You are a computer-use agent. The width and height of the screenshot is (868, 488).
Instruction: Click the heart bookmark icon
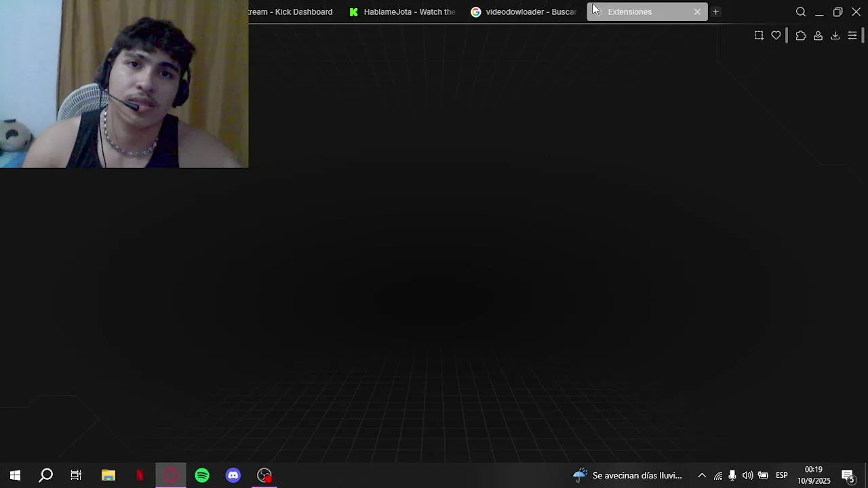(776, 35)
